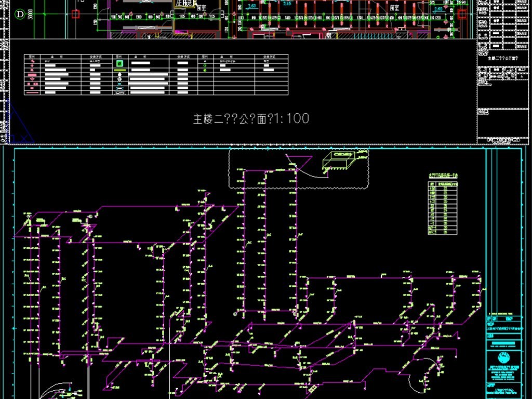Click the cyan 2.60 elevation label at top

pyautogui.click(x=252, y=6)
